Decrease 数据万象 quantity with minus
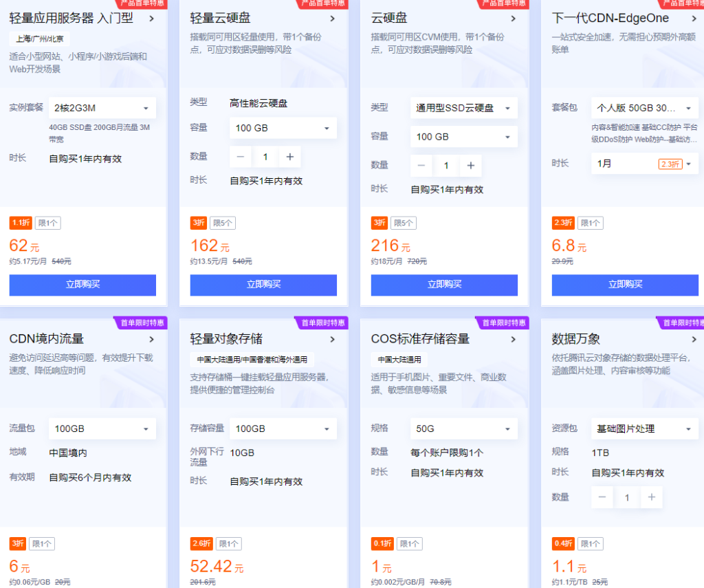Viewport: 704px width, 588px height. pos(602,497)
